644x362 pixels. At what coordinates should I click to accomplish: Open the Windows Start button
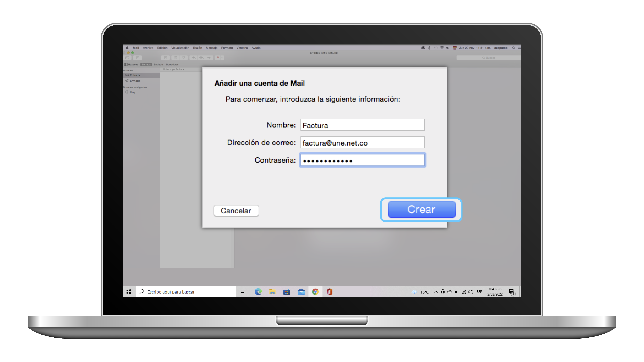[129, 292]
